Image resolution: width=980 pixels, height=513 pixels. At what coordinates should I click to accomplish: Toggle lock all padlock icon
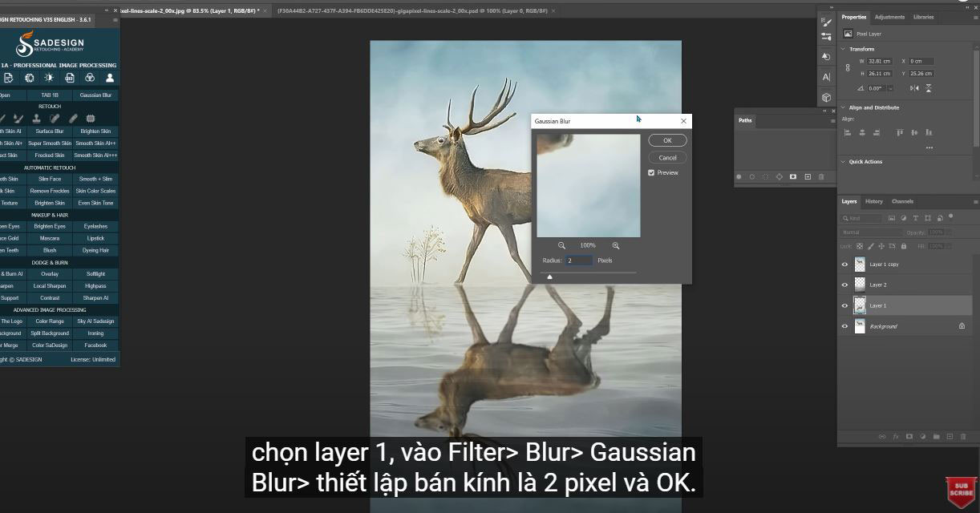904,246
